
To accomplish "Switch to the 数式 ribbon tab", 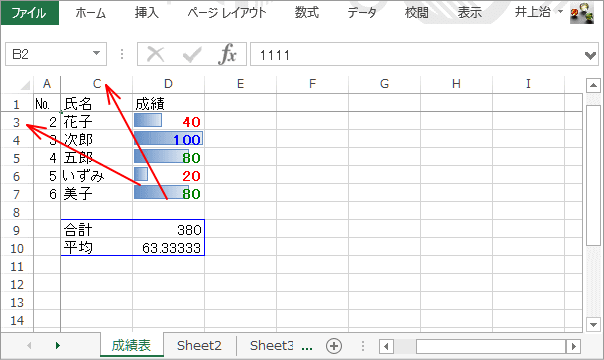I will pos(307,13).
